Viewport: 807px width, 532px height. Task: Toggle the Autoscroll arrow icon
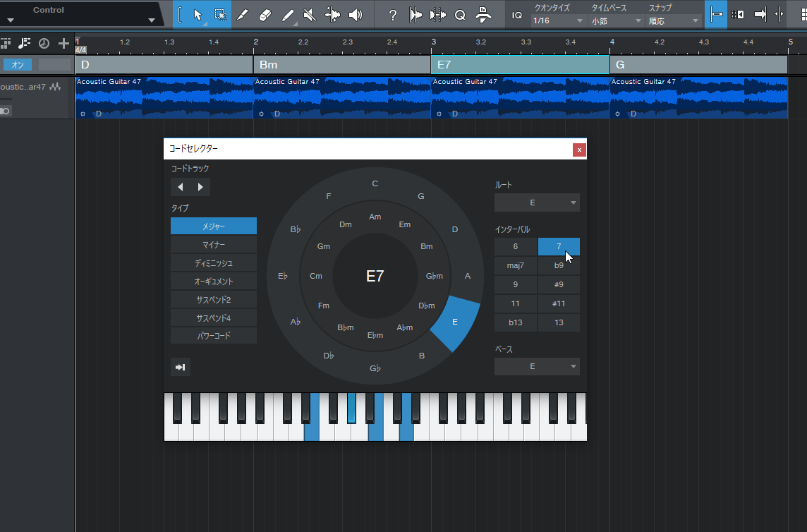[760, 14]
